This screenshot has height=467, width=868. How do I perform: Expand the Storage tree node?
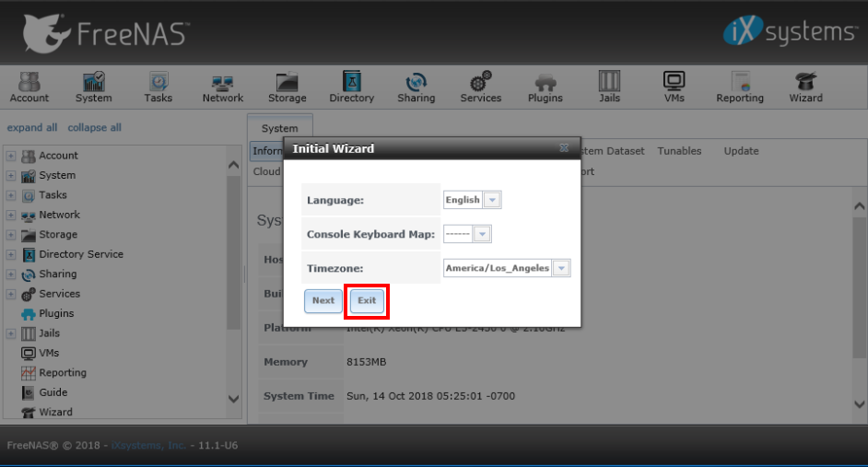tap(11, 235)
